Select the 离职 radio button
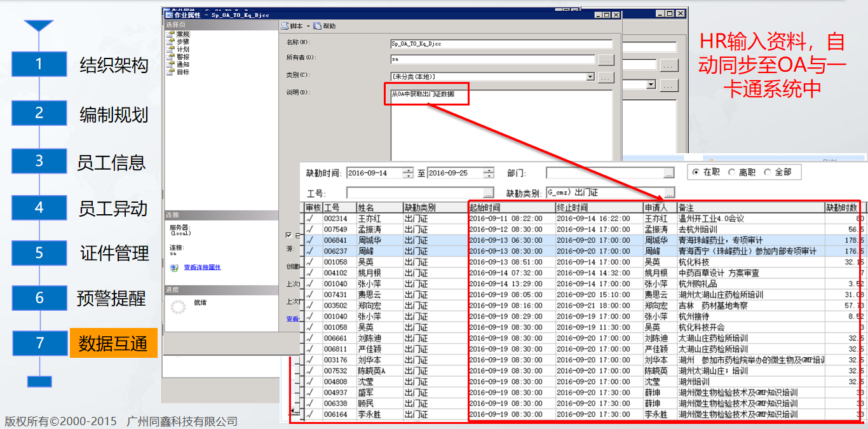The image size is (868, 429). (x=731, y=172)
